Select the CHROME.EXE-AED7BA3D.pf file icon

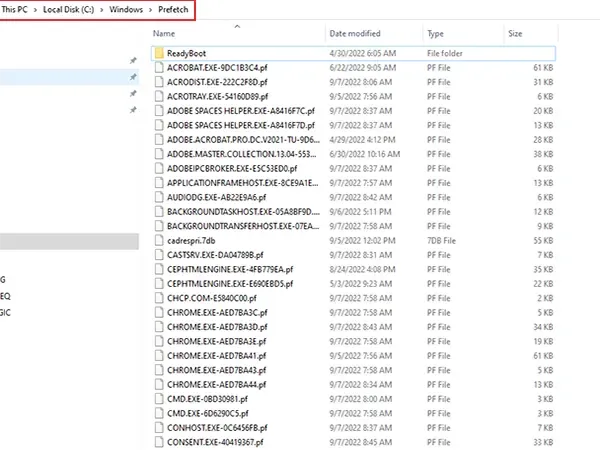pyautogui.click(x=159, y=327)
